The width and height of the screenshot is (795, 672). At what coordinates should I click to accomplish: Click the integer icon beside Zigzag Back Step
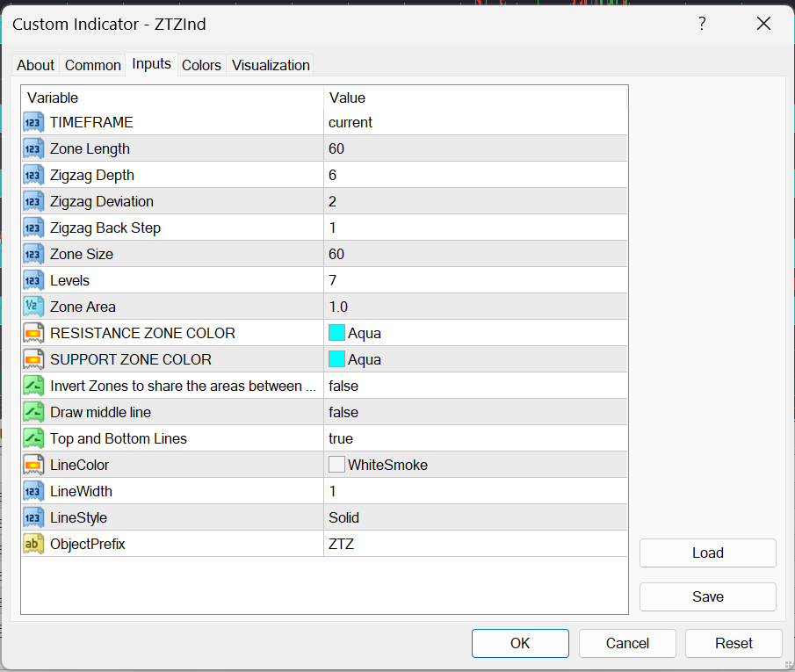pos(33,228)
